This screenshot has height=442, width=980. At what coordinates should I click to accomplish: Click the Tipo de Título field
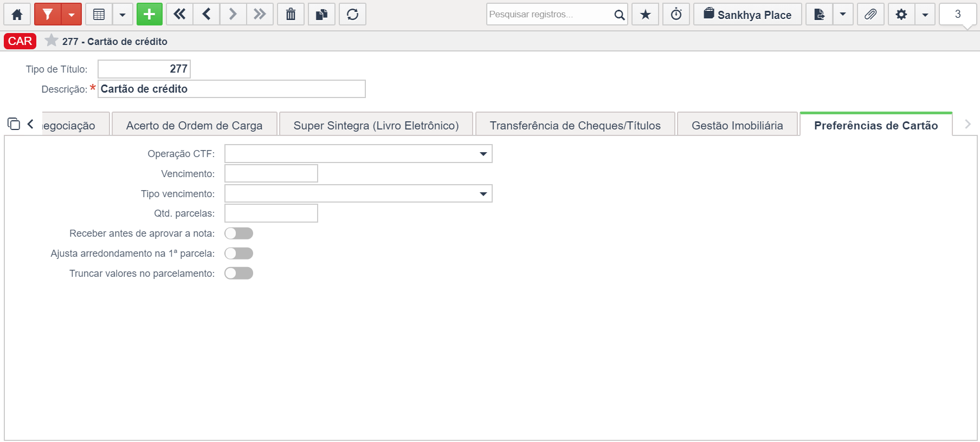pyautogui.click(x=144, y=69)
